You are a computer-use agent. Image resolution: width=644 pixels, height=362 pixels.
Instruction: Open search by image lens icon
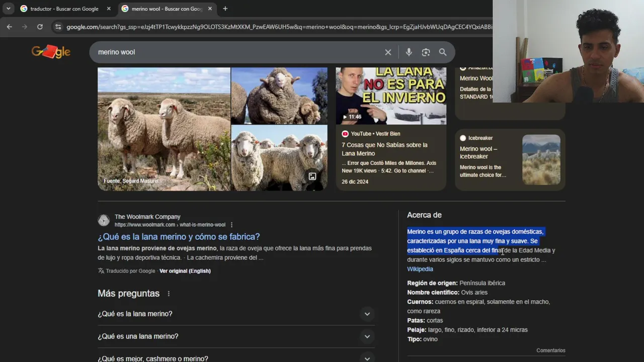click(426, 52)
